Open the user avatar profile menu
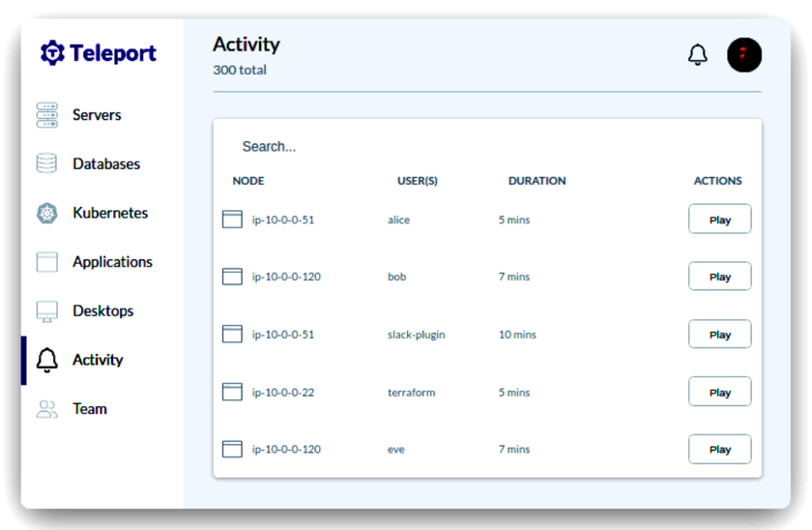Screen dimensions: 812x530 743,55
